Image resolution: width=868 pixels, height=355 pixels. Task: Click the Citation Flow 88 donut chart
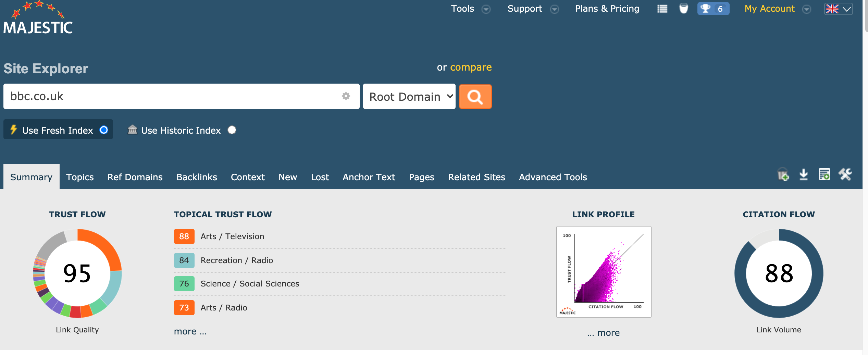coord(779,273)
